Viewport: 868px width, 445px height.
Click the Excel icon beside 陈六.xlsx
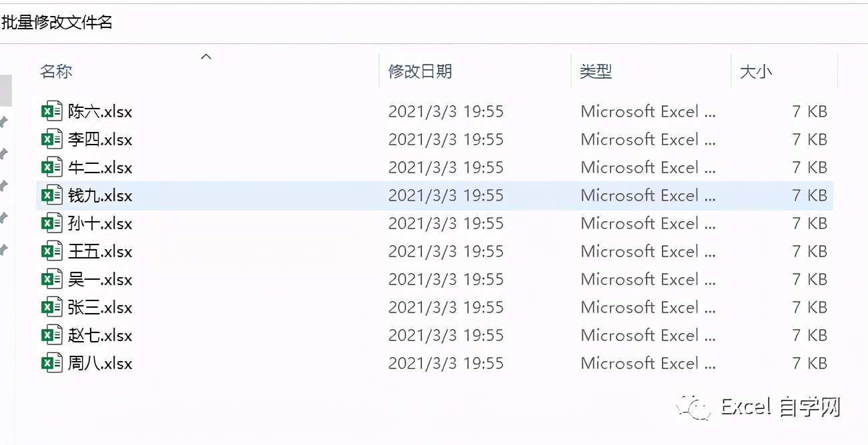(51, 112)
